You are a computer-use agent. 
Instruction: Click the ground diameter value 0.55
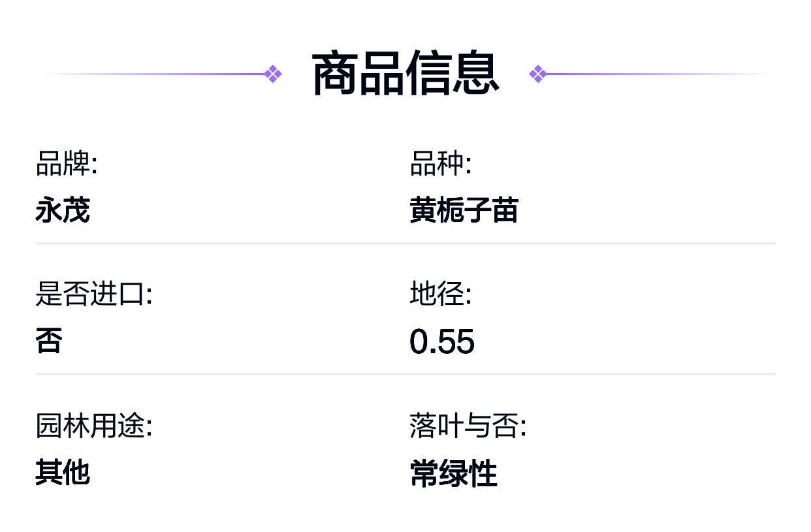[x=442, y=341]
